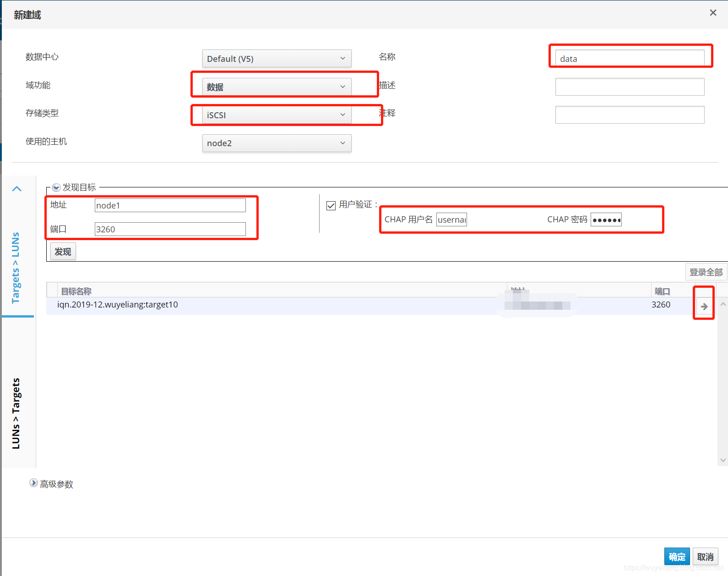Open the 使用的主机 node2 dropdown
The image size is (728, 576).
[x=277, y=143]
